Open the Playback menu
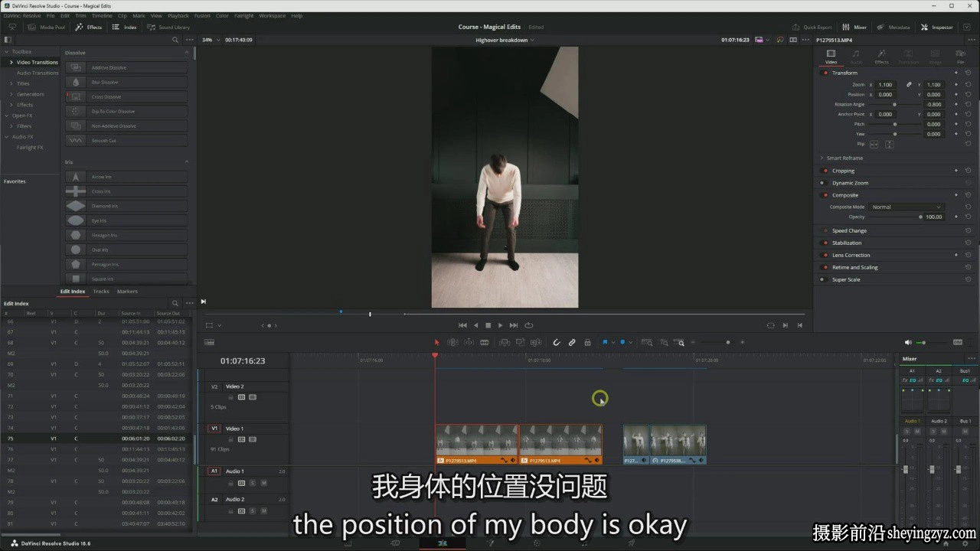Screen dimensions: 980x551 pyautogui.click(x=178, y=15)
